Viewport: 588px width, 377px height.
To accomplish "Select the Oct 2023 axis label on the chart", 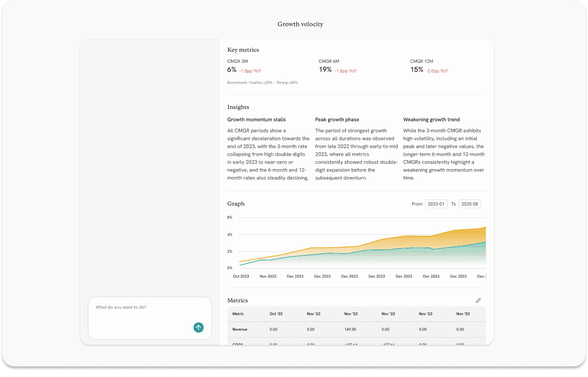I will (241, 276).
